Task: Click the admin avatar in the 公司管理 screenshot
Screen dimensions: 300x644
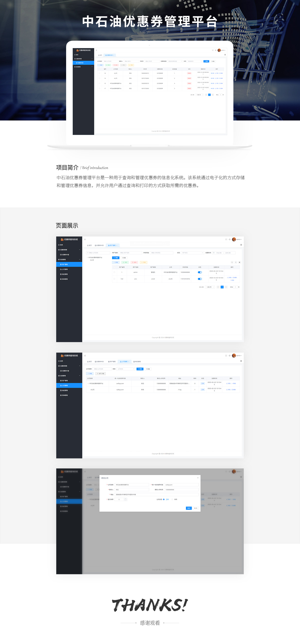Action: pyautogui.click(x=234, y=356)
